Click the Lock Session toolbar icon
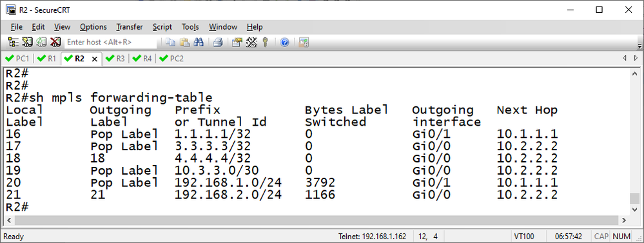The height and width of the screenshot is (243, 644). point(304,42)
